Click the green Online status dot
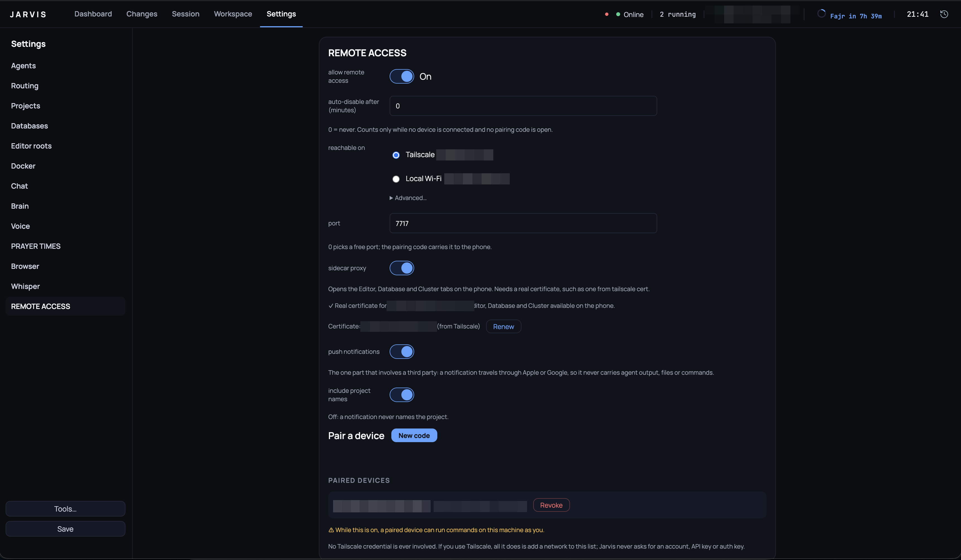 (x=618, y=14)
